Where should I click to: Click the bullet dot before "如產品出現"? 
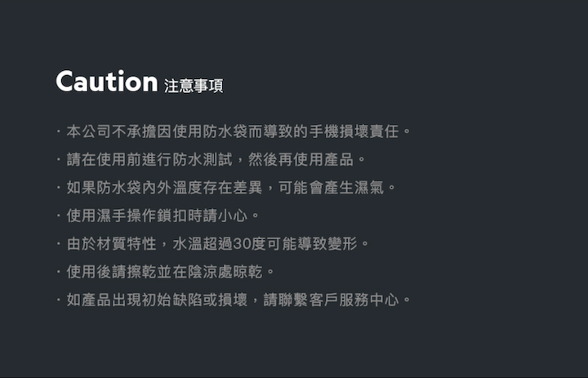tap(59, 300)
